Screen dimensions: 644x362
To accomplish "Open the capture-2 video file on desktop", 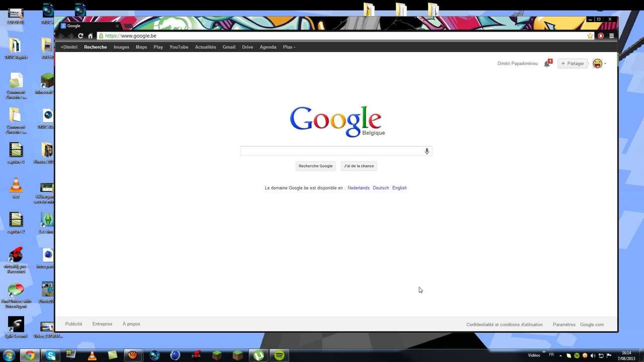I will point(16,223).
